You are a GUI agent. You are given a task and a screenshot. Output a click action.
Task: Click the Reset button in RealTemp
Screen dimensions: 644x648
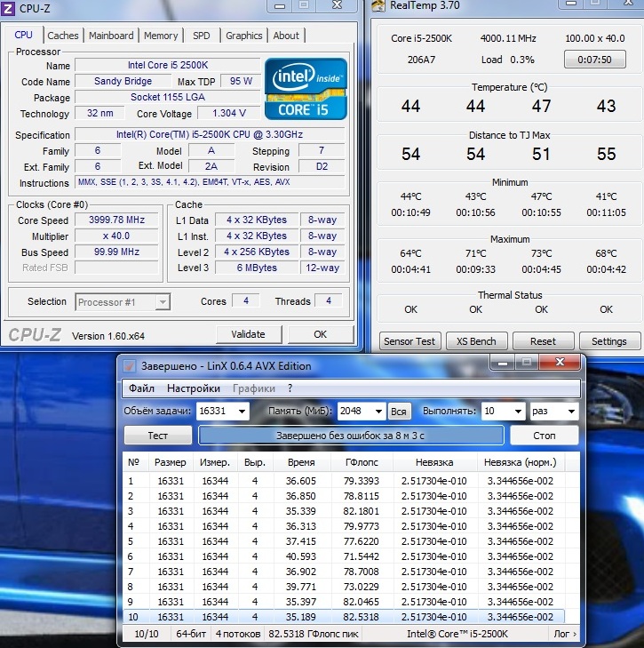(543, 341)
